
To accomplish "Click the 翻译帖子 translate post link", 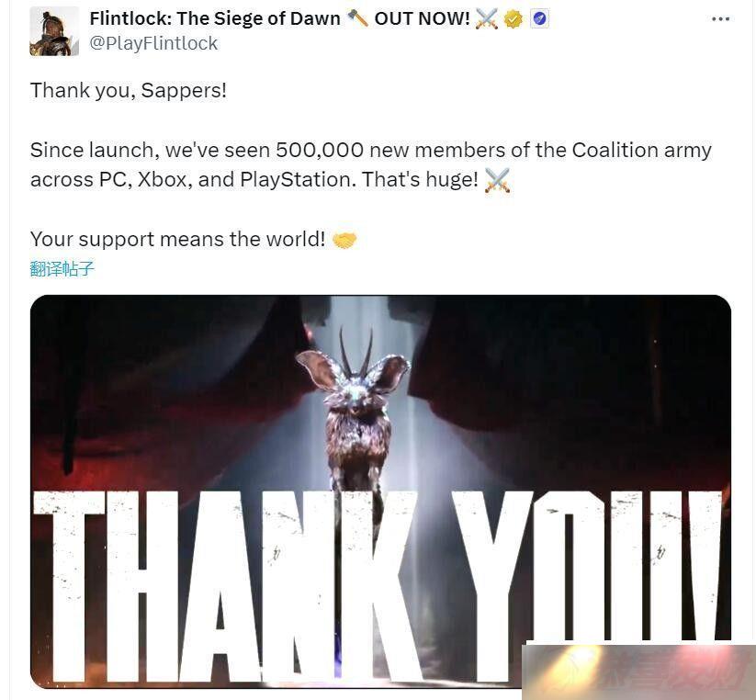I will point(62,268).
